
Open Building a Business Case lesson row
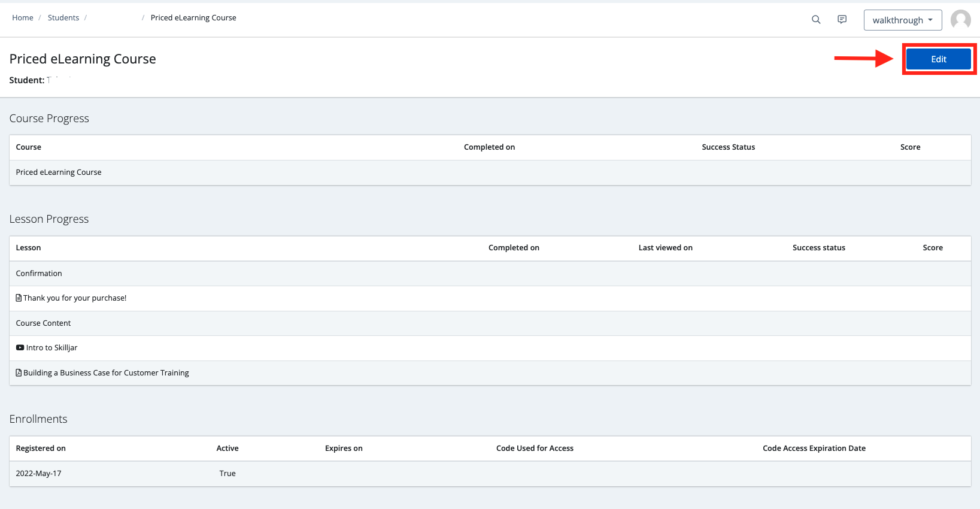pyautogui.click(x=106, y=373)
